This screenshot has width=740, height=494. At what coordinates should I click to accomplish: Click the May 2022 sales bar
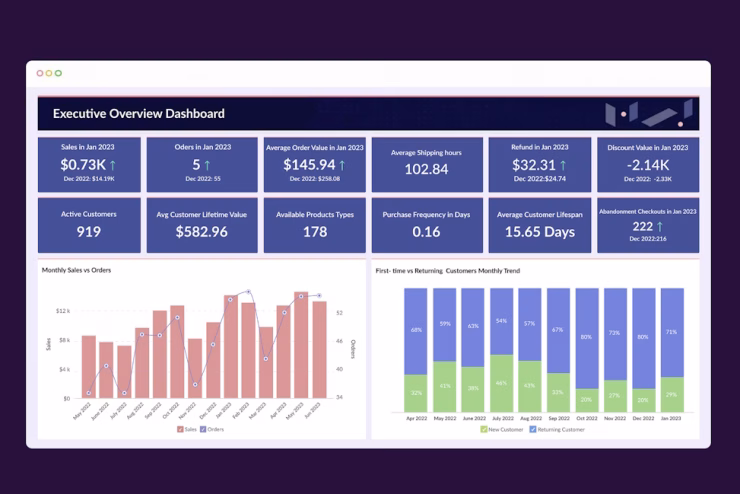89,367
